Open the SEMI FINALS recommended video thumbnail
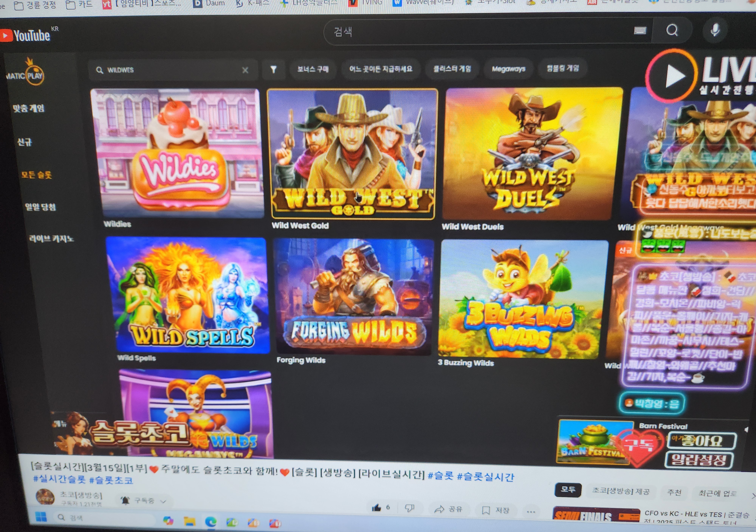The image size is (756, 532). [596, 515]
